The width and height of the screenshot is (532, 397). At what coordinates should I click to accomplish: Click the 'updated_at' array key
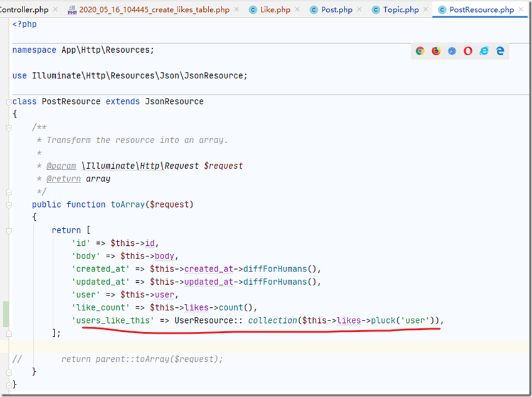pyautogui.click(x=100, y=282)
